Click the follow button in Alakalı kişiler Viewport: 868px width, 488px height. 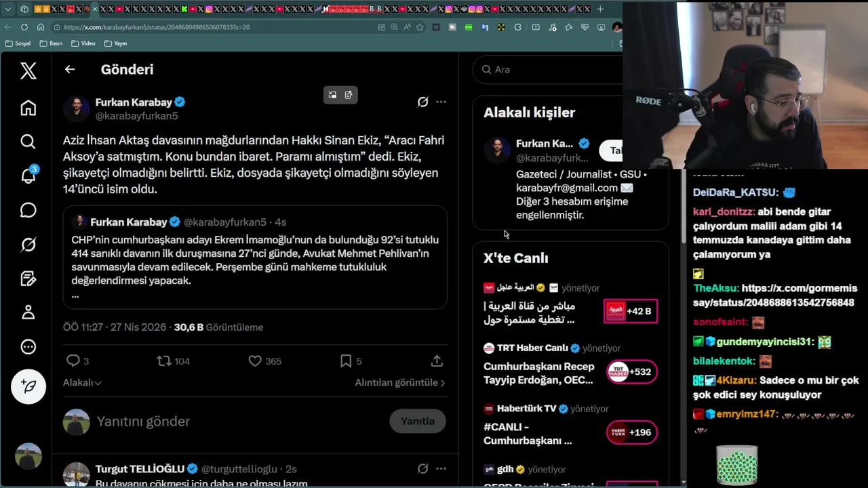point(611,150)
